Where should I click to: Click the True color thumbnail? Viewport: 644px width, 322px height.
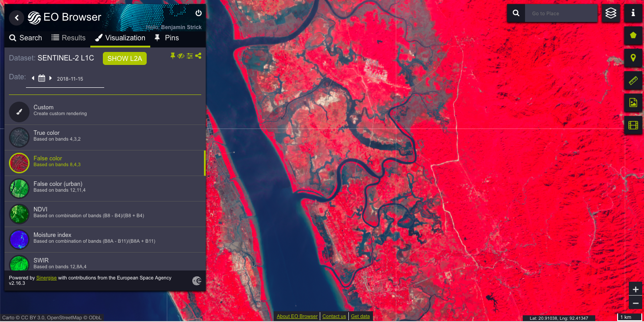point(19,137)
